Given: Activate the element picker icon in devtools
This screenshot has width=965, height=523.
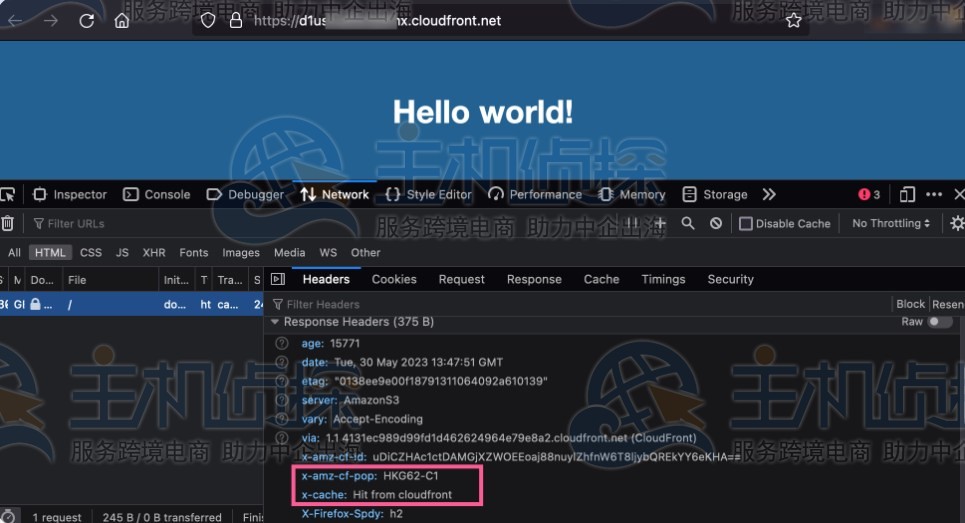Looking at the screenshot, I should click(7, 194).
